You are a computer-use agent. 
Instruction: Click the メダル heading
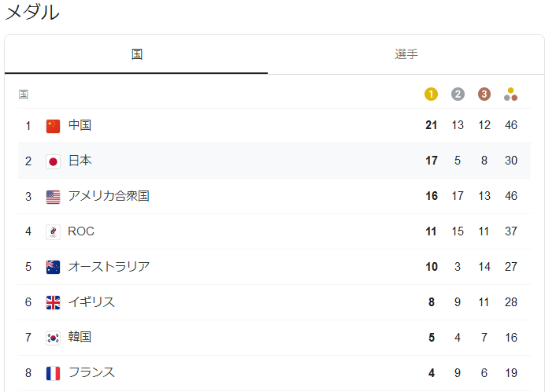click(32, 13)
